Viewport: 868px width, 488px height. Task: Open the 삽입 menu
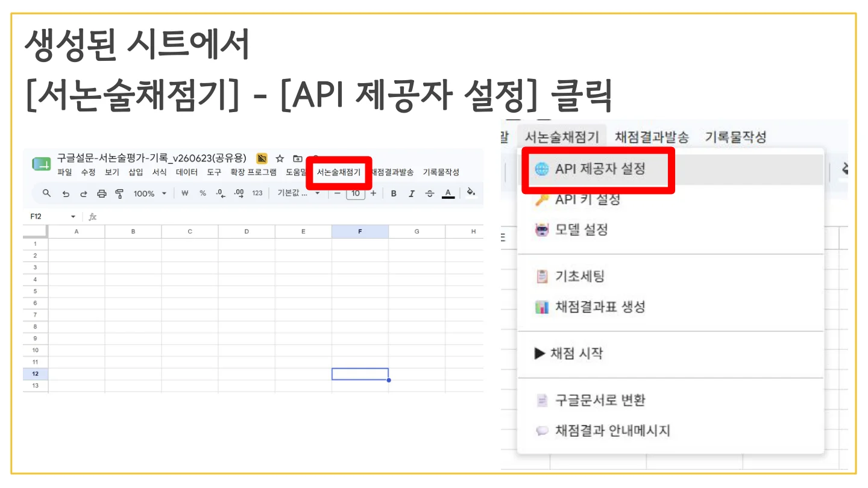(x=136, y=172)
